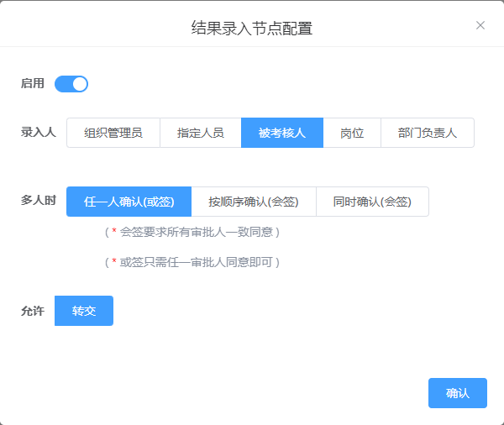Close the 结果录入节点配置 dialog
The height and width of the screenshot is (425, 504).
[480, 25]
